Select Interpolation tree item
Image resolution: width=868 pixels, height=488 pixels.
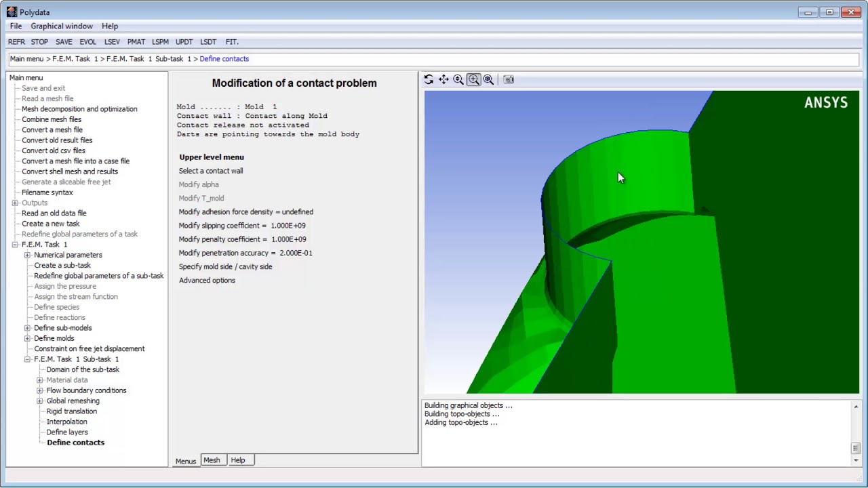[x=66, y=422]
